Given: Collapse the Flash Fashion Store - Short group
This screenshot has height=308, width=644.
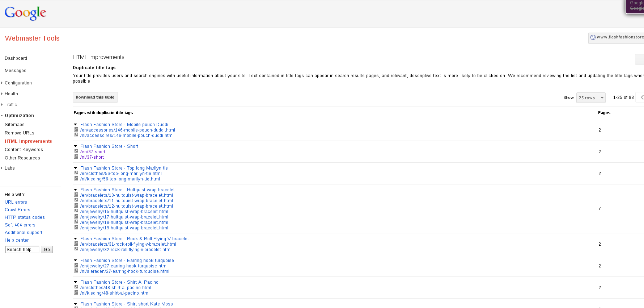Looking at the screenshot, I should pos(76,146).
